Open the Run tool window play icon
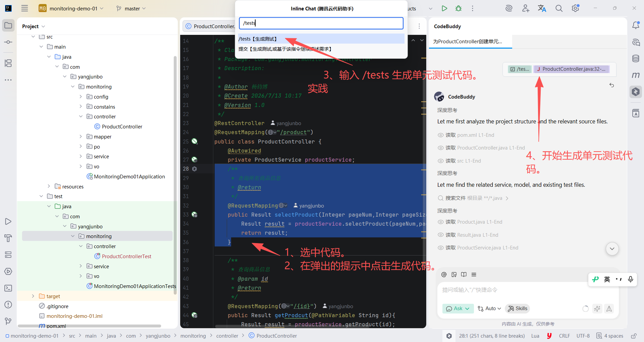The height and width of the screenshot is (342, 644). click(8, 222)
